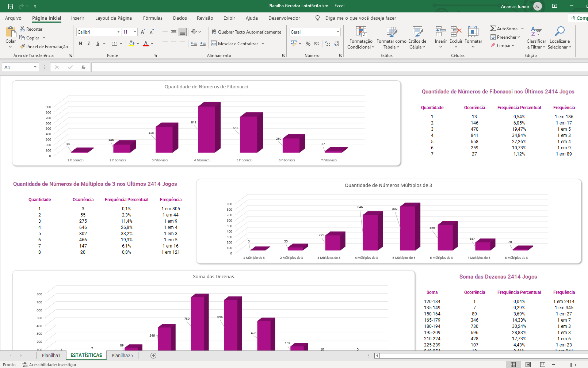The height and width of the screenshot is (368, 588).
Task: Increase indent in cell
Action: (203, 43)
